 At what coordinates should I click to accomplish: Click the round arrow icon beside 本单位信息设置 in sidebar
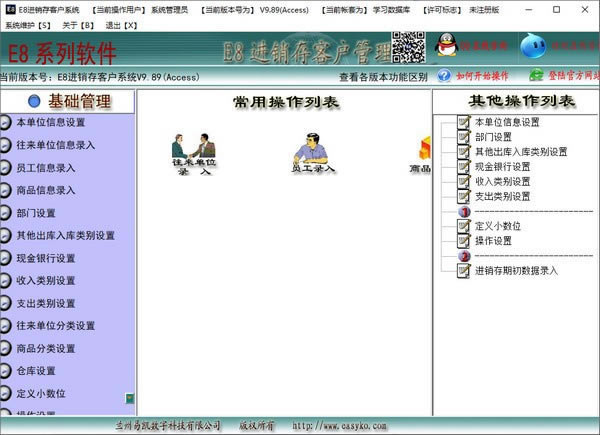(5, 122)
